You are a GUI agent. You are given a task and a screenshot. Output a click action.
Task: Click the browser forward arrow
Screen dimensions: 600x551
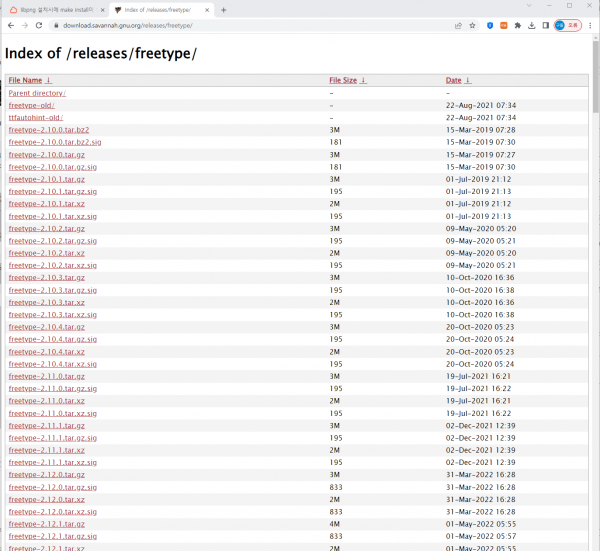pos(25,25)
